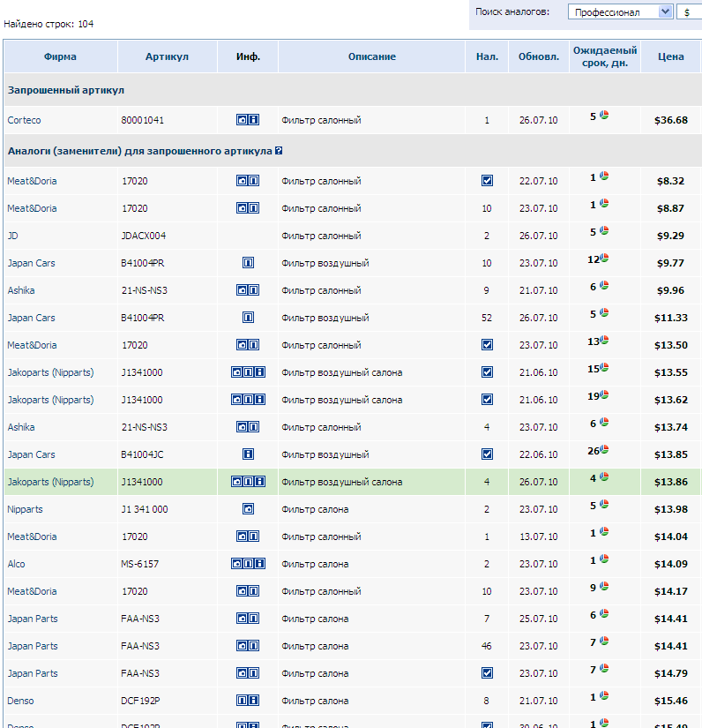Image resolution: width=702 pixels, height=728 pixels.
Task: Click the availability checkbox in the Meat&Doria $8.32 row
Action: click(487, 181)
